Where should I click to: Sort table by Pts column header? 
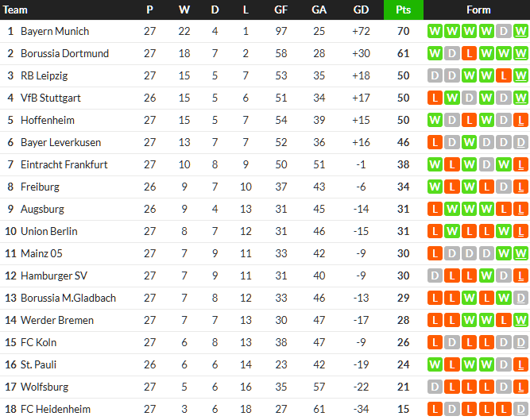[403, 10]
